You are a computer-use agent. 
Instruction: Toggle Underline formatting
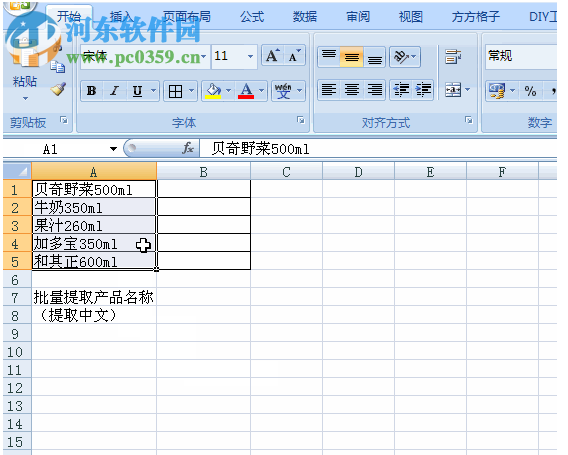coord(137,91)
